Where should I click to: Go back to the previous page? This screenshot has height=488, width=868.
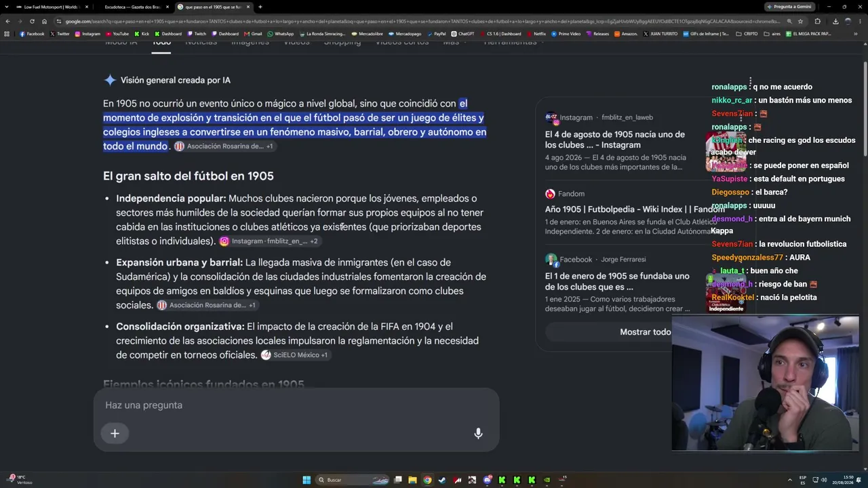point(7,21)
